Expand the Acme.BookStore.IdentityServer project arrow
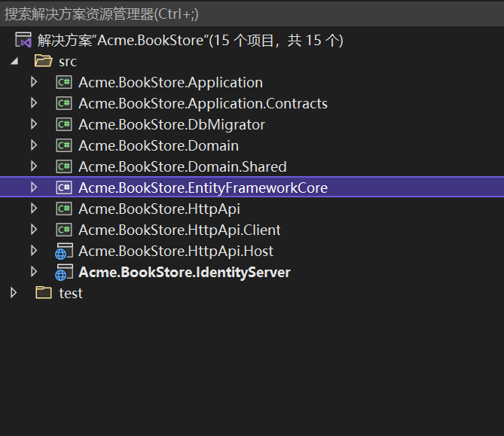The height and width of the screenshot is (436, 504). coord(34,272)
